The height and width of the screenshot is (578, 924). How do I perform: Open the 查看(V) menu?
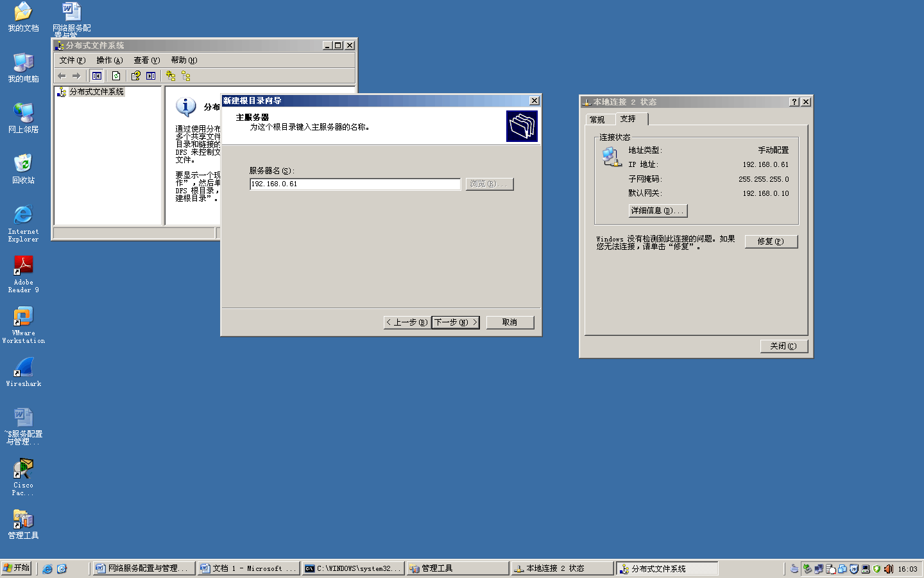coord(146,60)
